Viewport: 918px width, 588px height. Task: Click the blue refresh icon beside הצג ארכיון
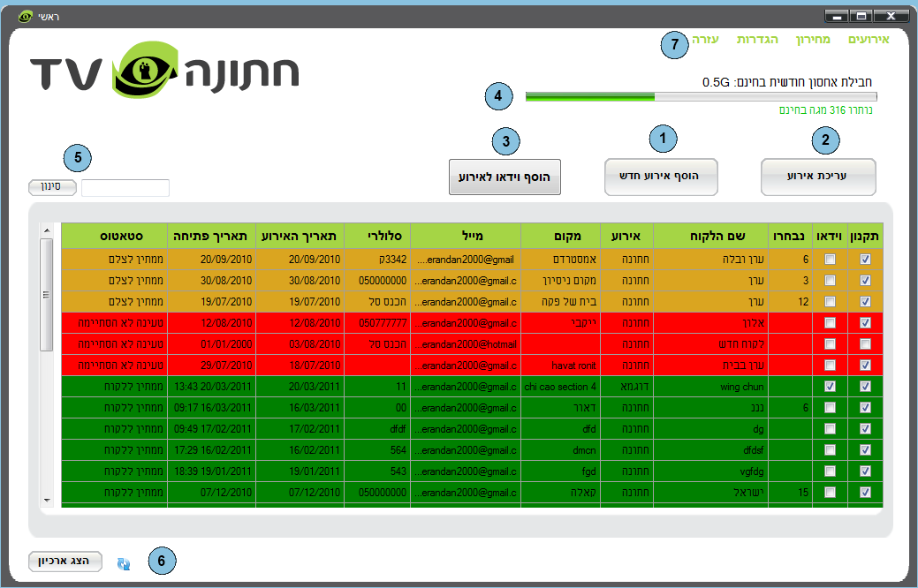click(123, 562)
